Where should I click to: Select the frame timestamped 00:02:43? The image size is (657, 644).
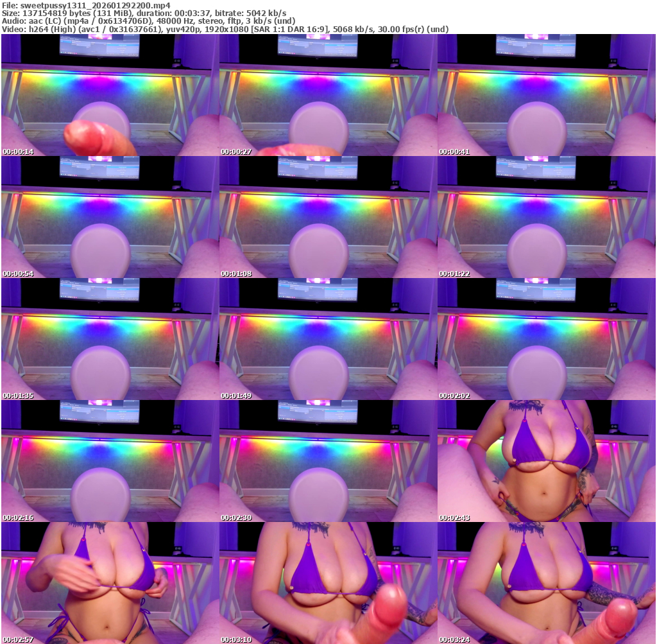coord(547,461)
